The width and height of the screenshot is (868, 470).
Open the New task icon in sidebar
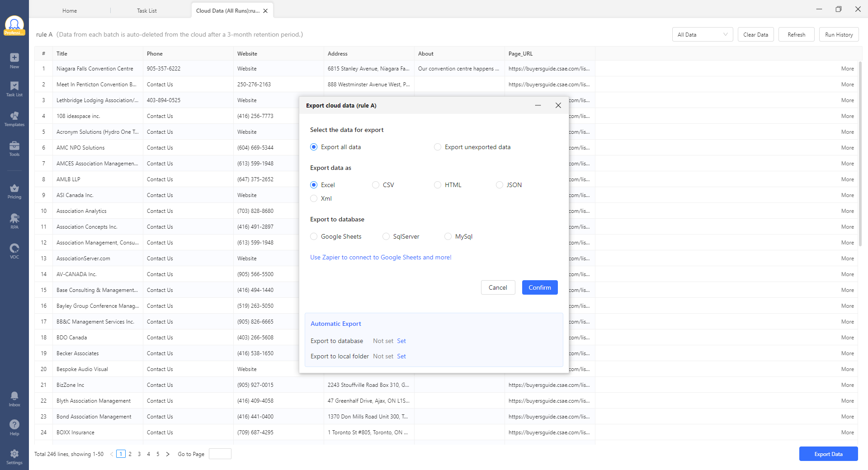pyautogui.click(x=14, y=61)
